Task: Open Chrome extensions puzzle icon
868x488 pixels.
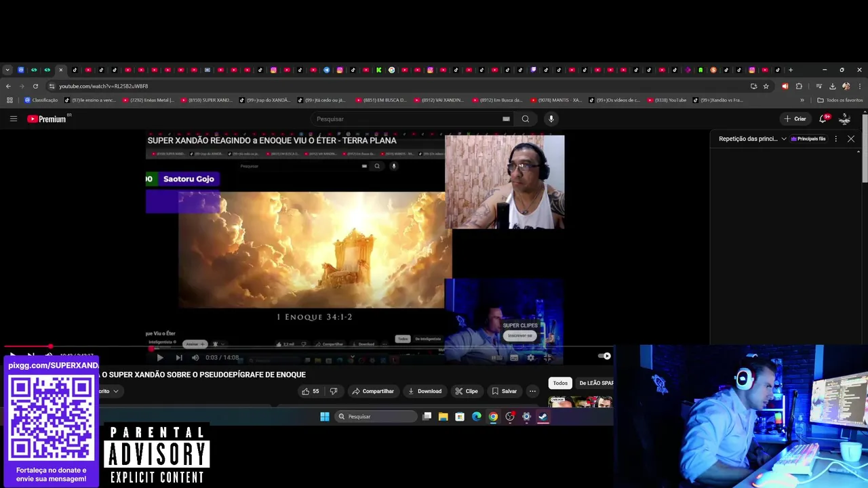Action: pyautogui.click(x=799, y=86)
